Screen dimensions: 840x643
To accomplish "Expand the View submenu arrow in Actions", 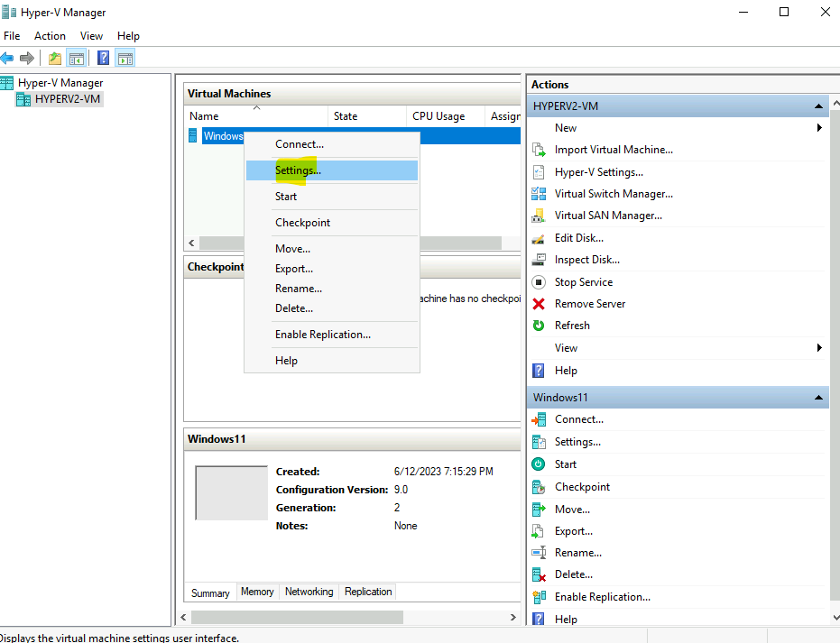I will 819,348.
